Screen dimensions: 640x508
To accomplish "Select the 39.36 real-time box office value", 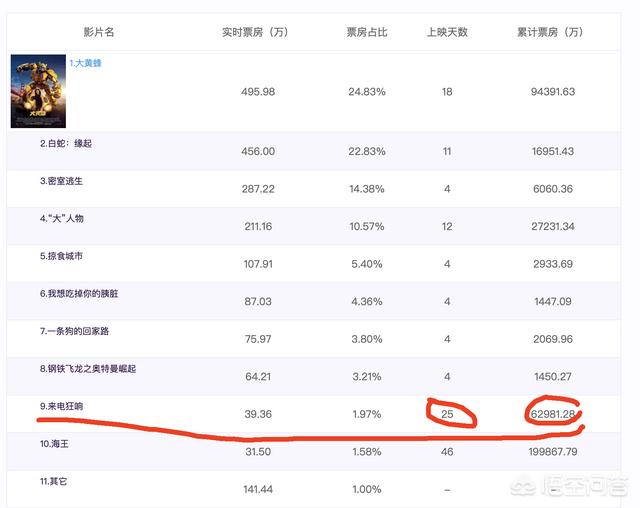I will pos(258,414).
